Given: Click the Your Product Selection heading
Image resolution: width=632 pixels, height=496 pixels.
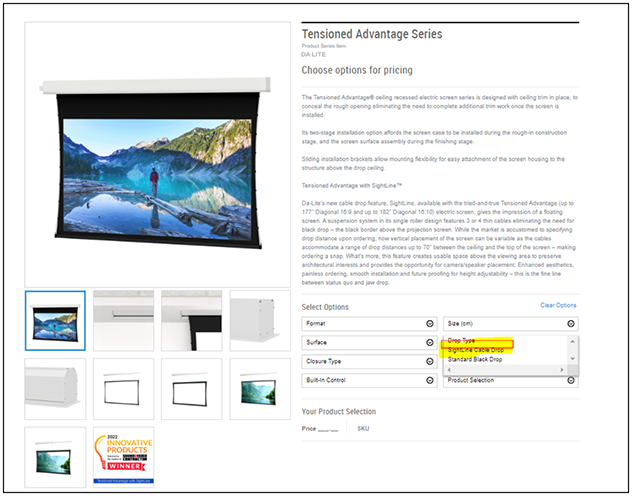Looking at the screenshot, I should [339, 411].
